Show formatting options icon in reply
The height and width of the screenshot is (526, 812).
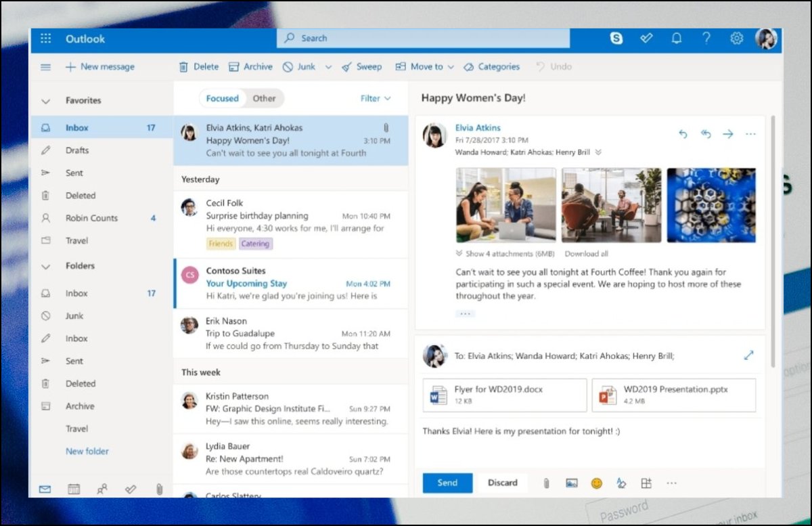pos(621,483)
